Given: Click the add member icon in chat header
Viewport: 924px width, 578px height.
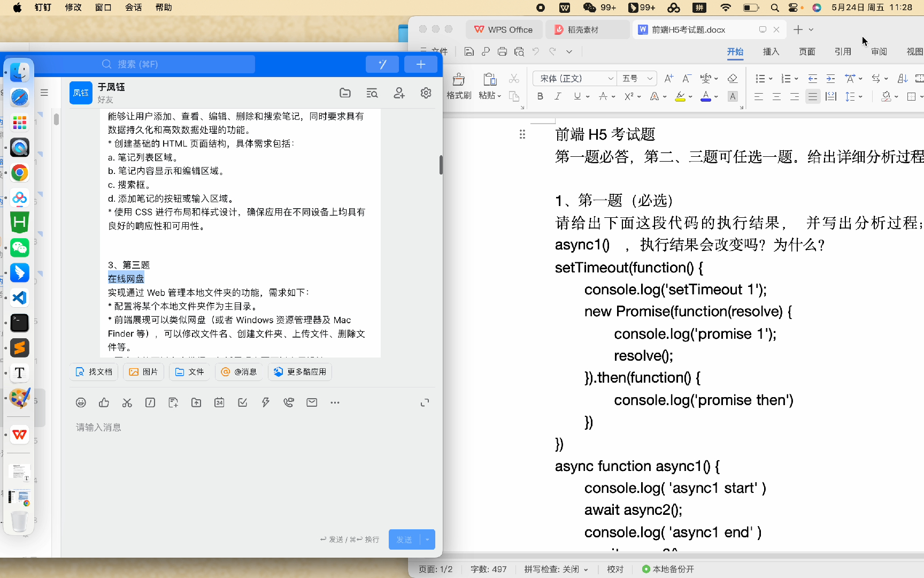Looking at the screenshot, I should [x=399, y=93].
